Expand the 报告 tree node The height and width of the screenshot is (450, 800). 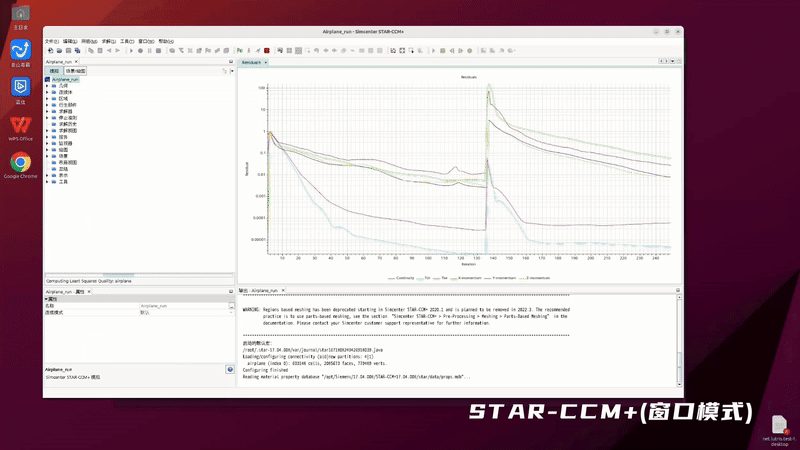click(47, 137)
